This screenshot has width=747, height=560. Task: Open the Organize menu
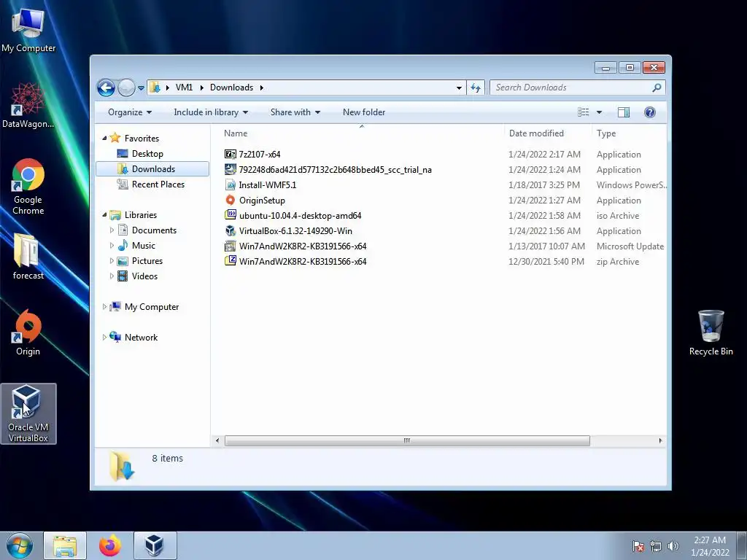coord(130,112)
